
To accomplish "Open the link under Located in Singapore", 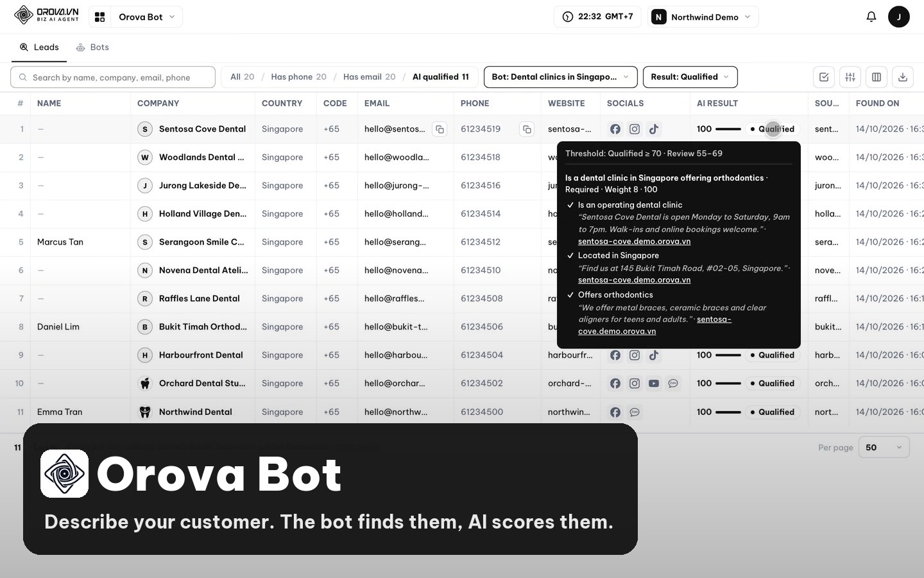I will tap(634, 280).
